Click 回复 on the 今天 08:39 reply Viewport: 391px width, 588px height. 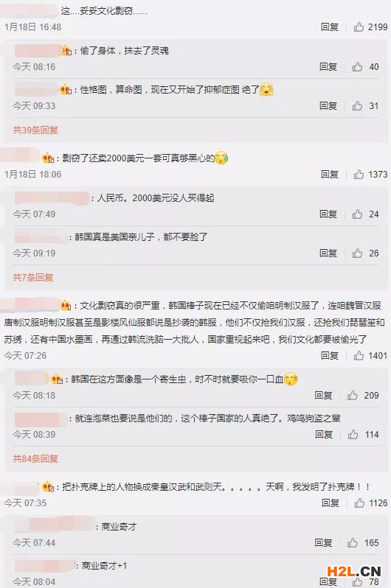(324, 434)
